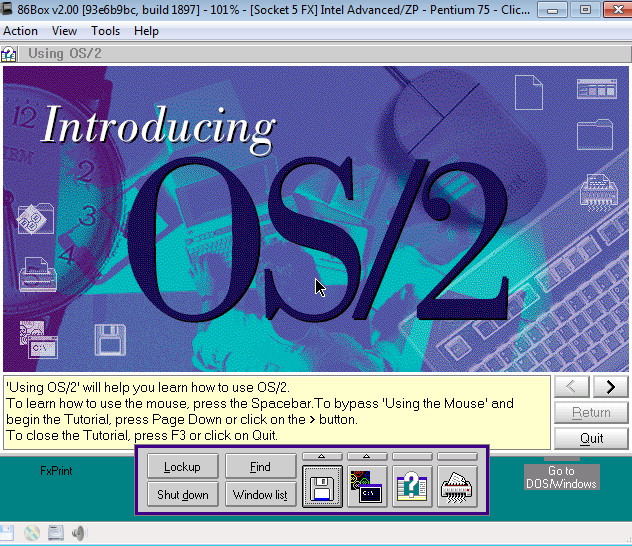The height and width of the screenshot is (546, 632).
Task: Click the Return button
Action: (x=591, y=413)
